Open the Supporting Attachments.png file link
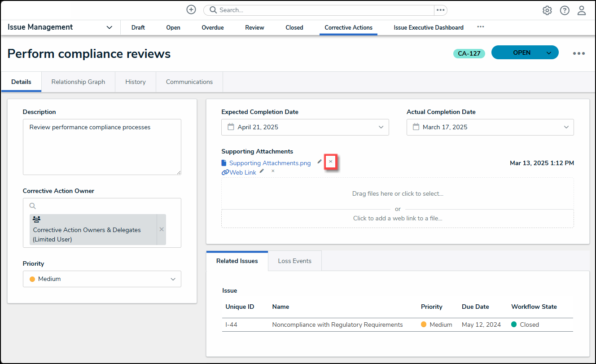This screenshot has width=596, height=364. point(270,163)
